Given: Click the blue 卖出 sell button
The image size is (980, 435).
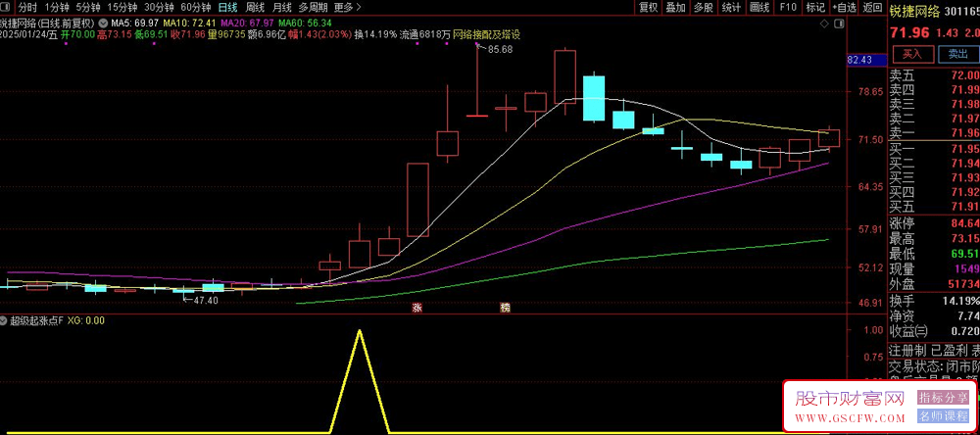Looking at the screenshot, I should [x=957, y=54].
